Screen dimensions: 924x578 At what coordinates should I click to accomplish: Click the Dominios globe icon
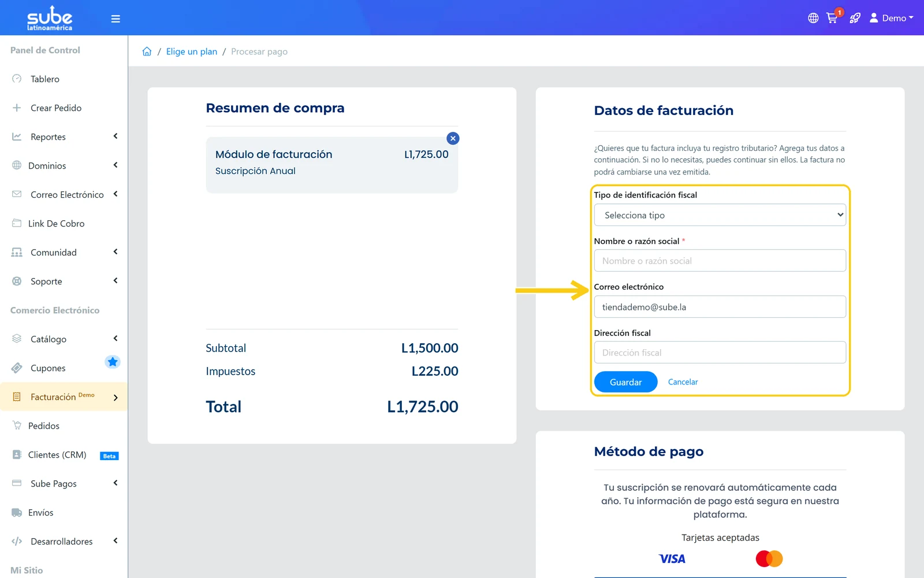(17, 165)
